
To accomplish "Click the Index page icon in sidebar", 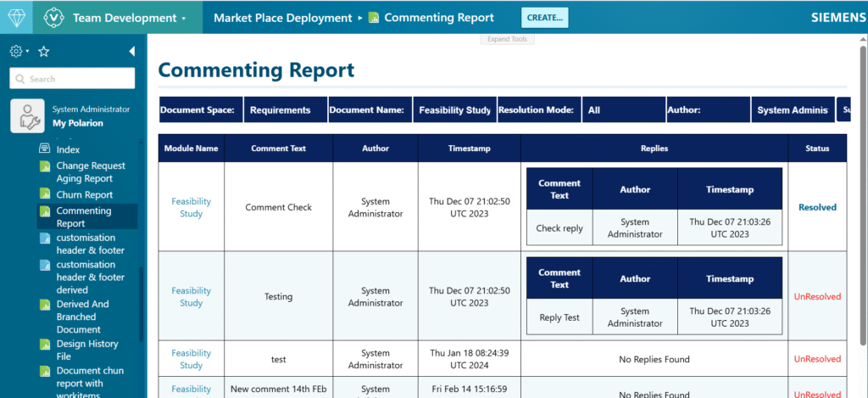I will click(45, 149).
